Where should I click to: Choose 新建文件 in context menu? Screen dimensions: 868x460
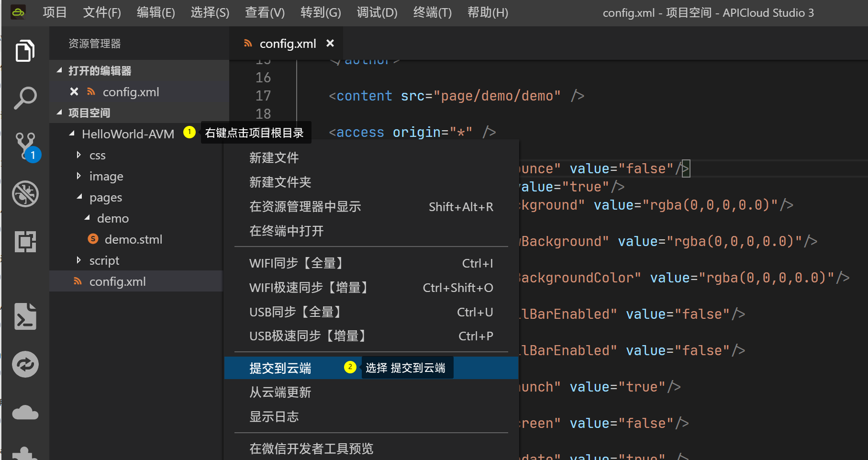click(x=371, y=157)
